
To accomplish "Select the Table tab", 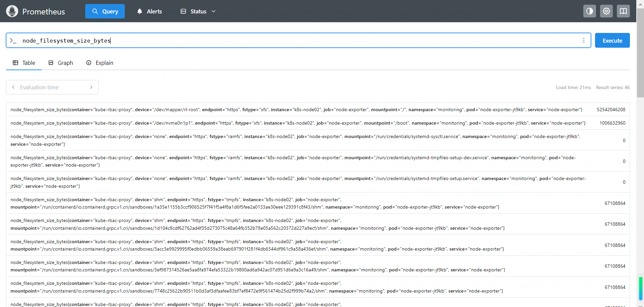I will tap(24, 63).
